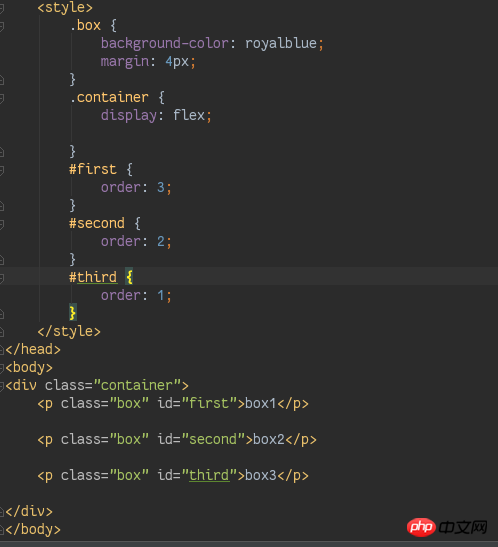Click the underlined third id value
Screen dimensions: 498x547
(x=209, y=475)
